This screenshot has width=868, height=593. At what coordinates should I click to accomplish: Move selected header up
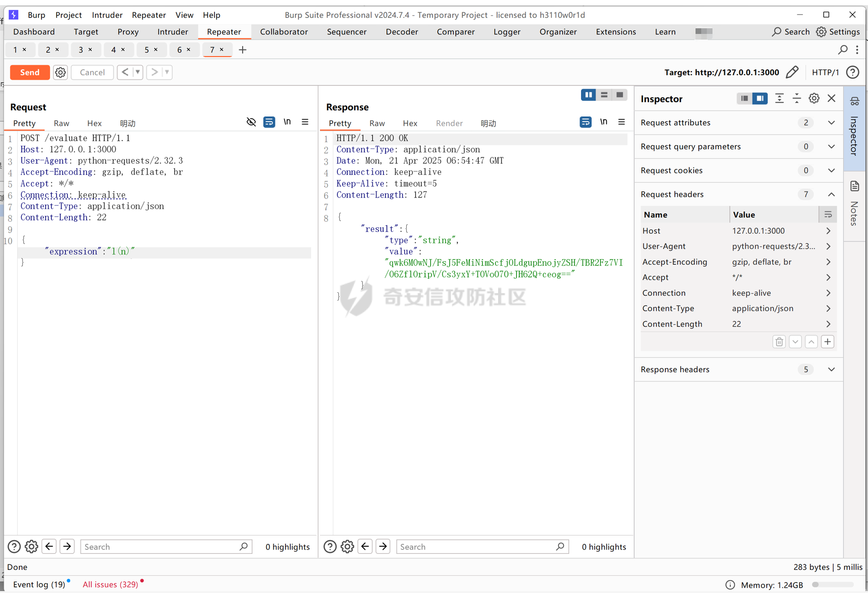(811, 342)
